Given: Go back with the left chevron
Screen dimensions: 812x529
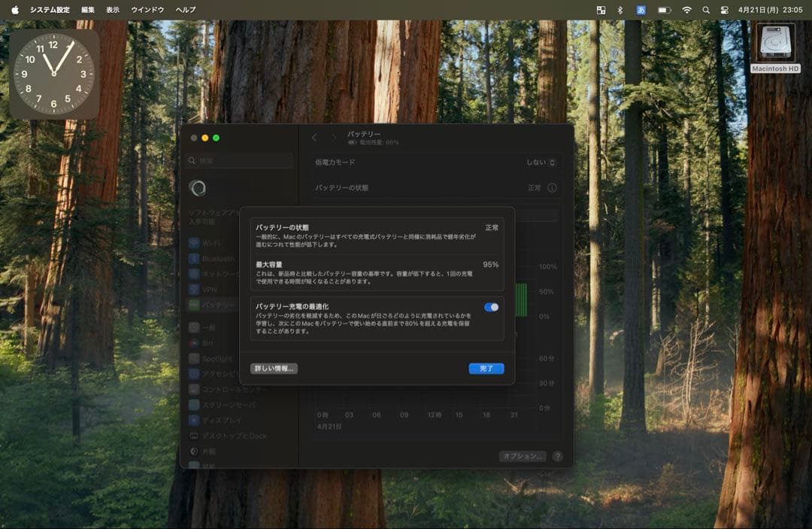Looking at the screenshot, I should click(314, 138).
